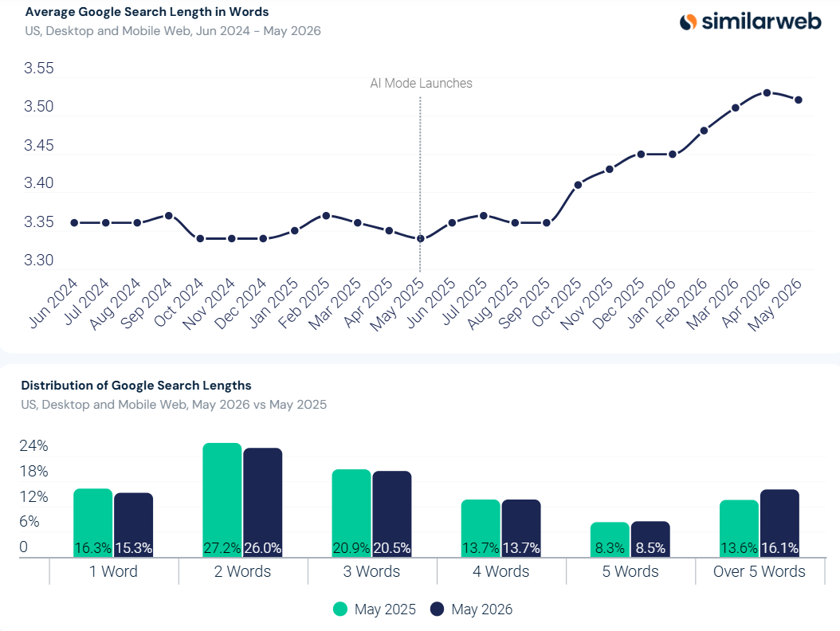Click the final May 2026 line data point
The height and width of the screenshot is (631, 840).
click(x=799, y=100)
